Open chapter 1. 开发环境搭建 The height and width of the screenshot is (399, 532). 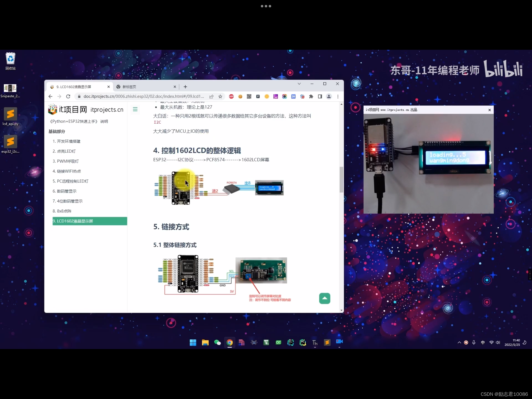click(x=66, y=141)
